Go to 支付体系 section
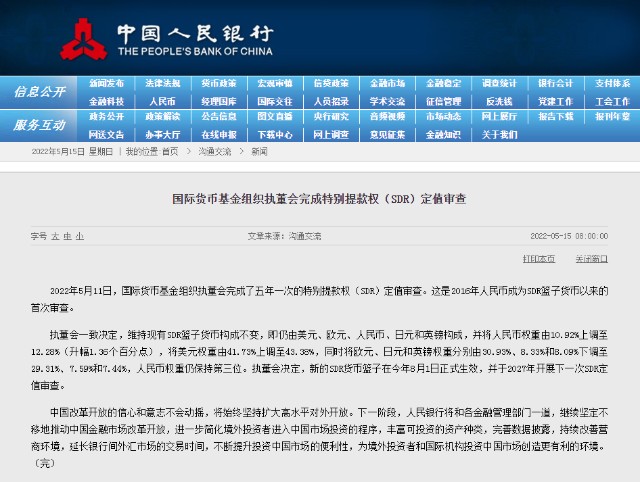 tap(612, 83)
